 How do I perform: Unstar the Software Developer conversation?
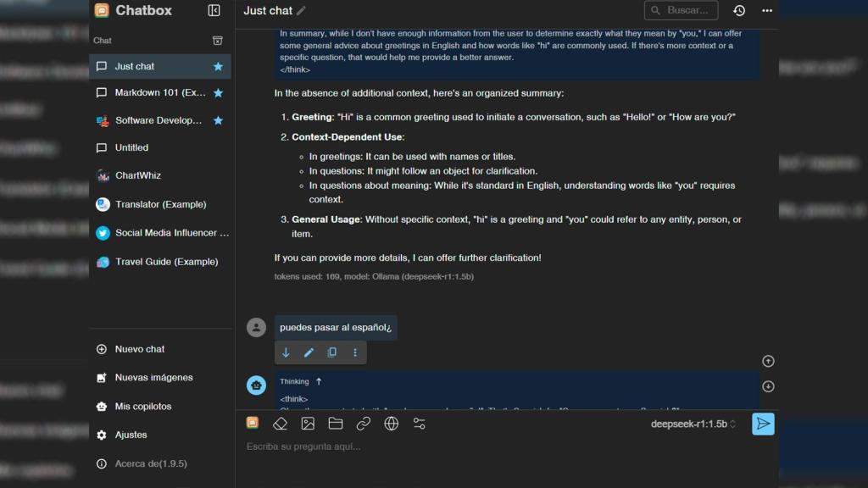(x=218, y=120)
